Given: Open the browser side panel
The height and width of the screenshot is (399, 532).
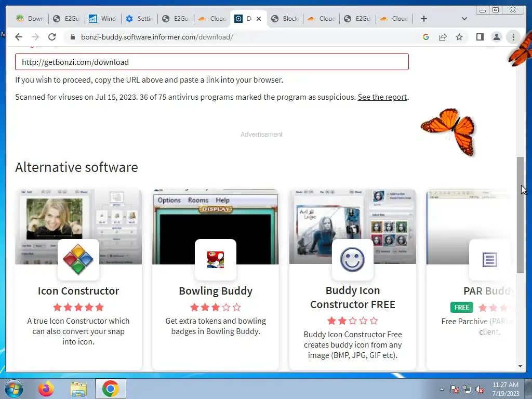Looking at the screenshot, I should [480, 37].
